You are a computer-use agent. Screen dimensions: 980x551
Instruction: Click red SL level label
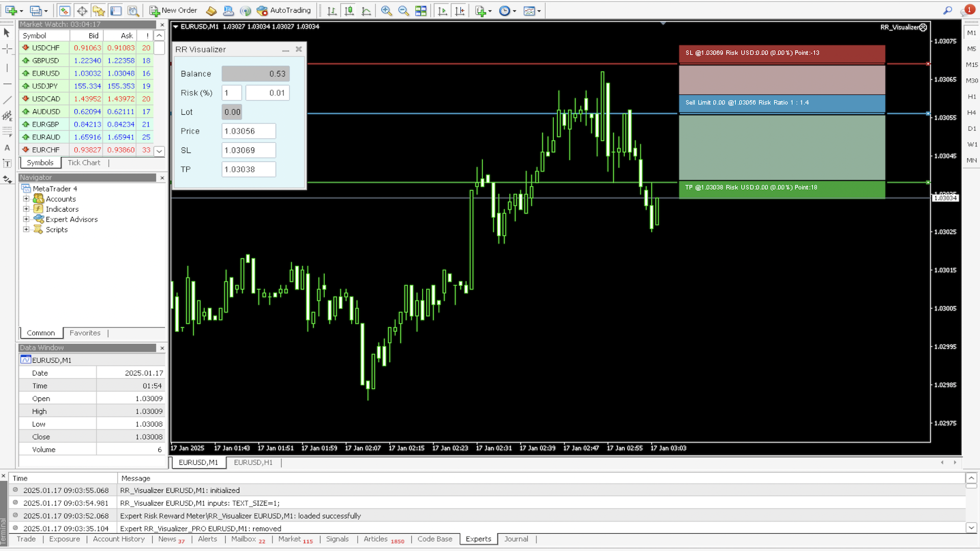pyautogui.click(x=782, y=53)
